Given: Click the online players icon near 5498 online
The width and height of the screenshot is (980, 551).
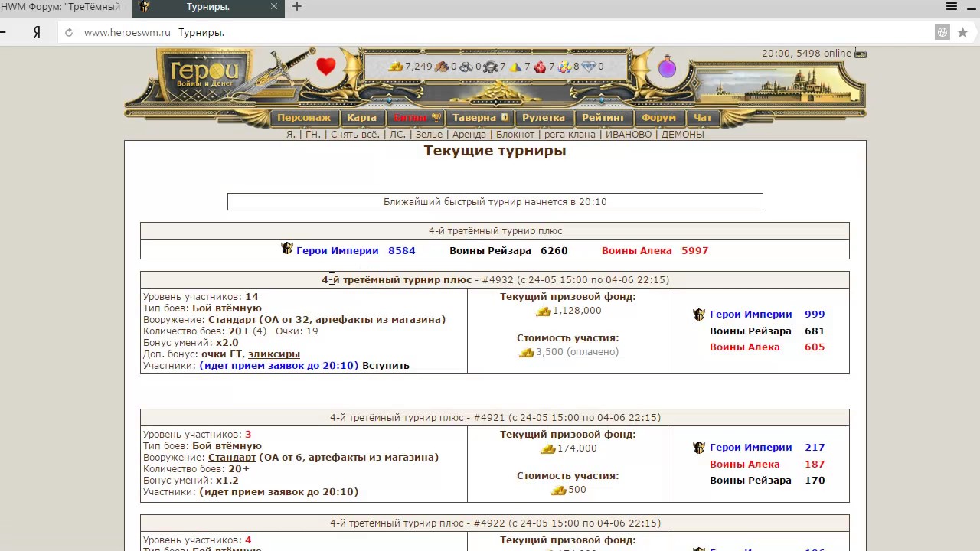Looking at the screenshot, I should [x=861, y=54].
